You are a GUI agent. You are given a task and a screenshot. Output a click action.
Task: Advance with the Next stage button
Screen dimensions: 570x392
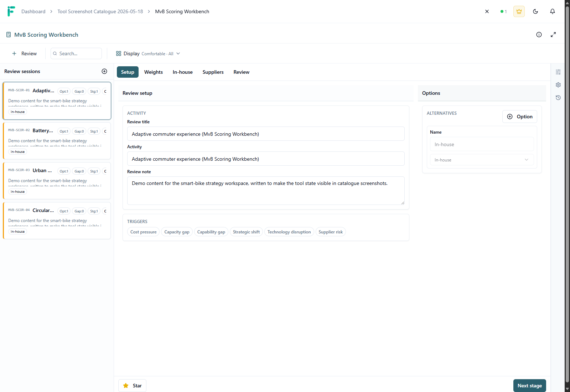[x=530, y=386]
